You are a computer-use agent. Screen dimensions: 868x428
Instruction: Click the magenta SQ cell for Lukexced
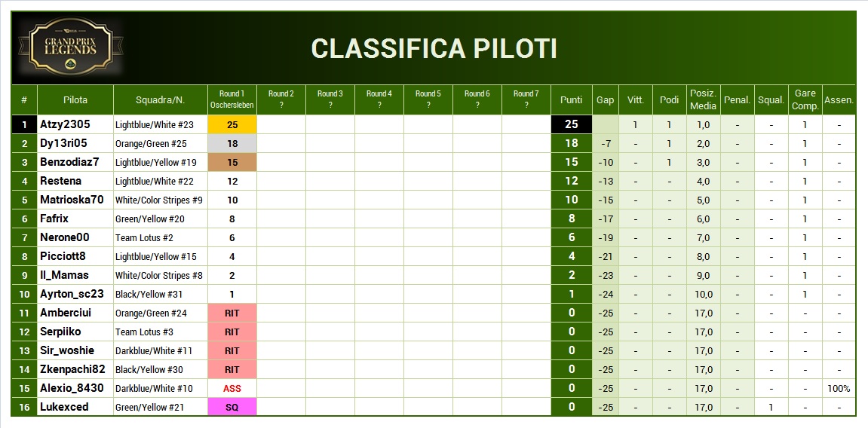tap(232, 407)
